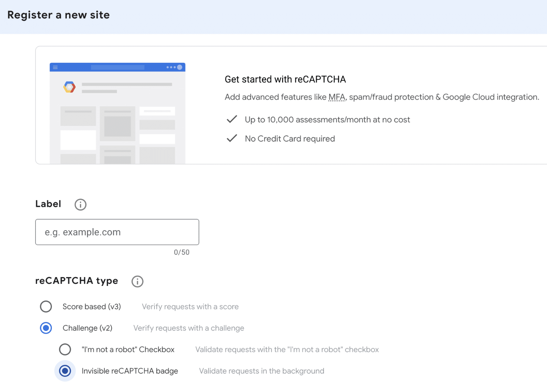Click the info icon next to Label
Viewport: 547px width, 392px height.
click(80, 204)
